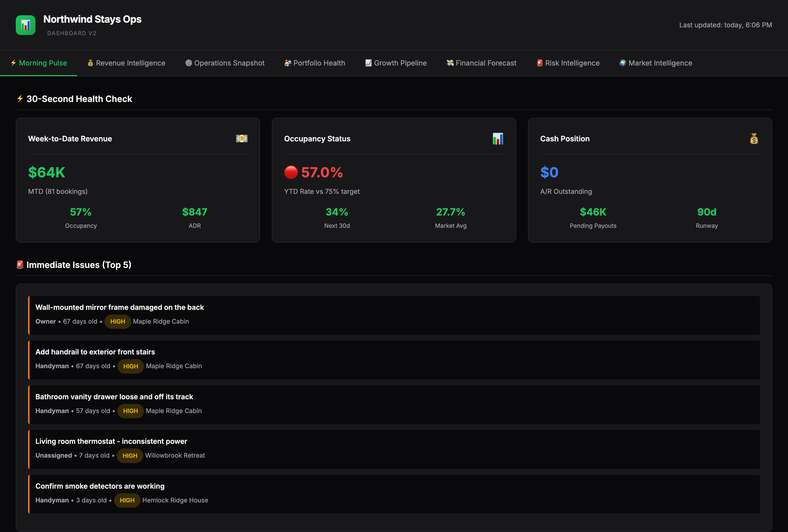Click the bar chart icon in Occupancy Status card

pos(498,139)
